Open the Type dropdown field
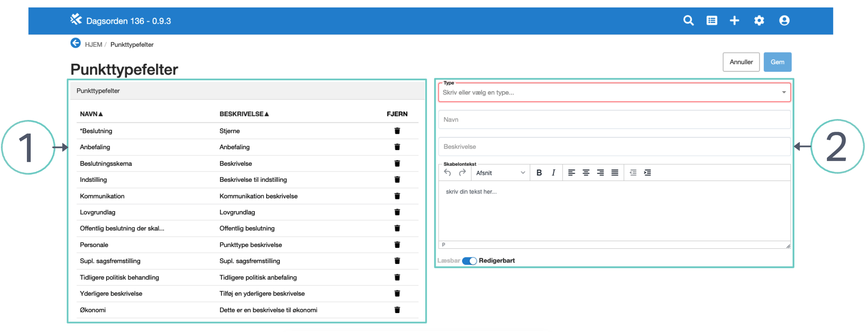This screenshot has height=332, width=868. [614, 93]
